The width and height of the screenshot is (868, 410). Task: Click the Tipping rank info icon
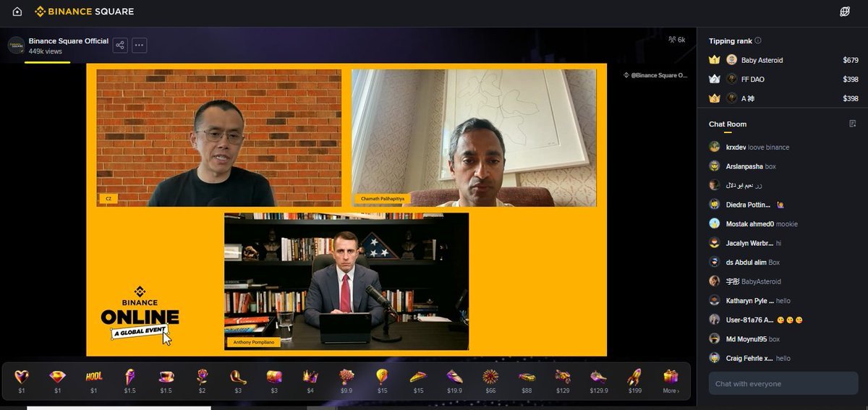click(x=758, y=41)
